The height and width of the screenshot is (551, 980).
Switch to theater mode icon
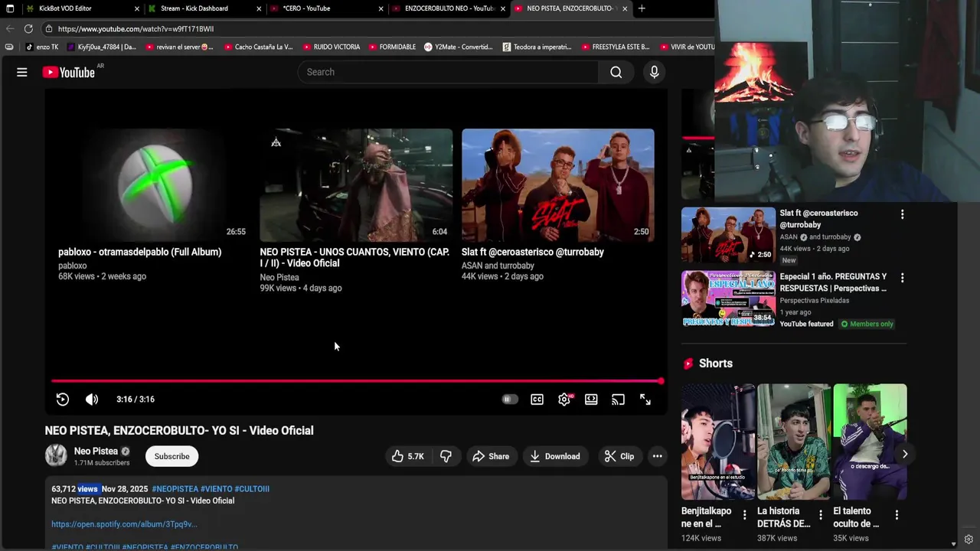pyautogui.click(x=591, y=399)
